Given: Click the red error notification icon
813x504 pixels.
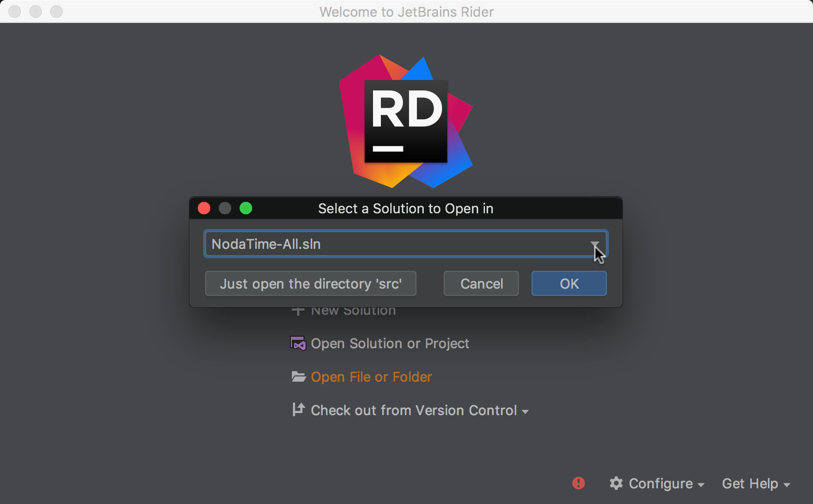Looking at the screenshot, I should coord(579,483).
